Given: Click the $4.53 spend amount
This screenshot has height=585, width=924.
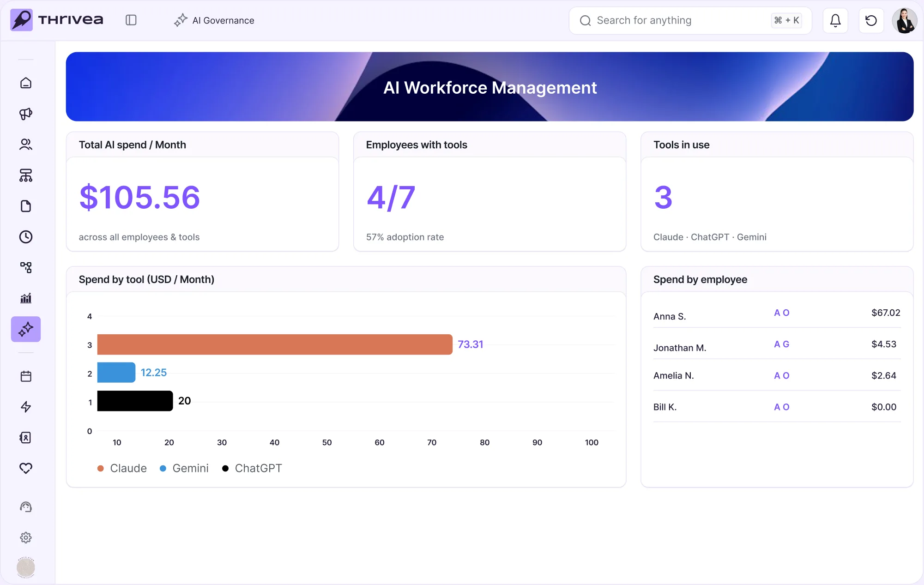Looking at the screenshot, I should coord(884,344).
